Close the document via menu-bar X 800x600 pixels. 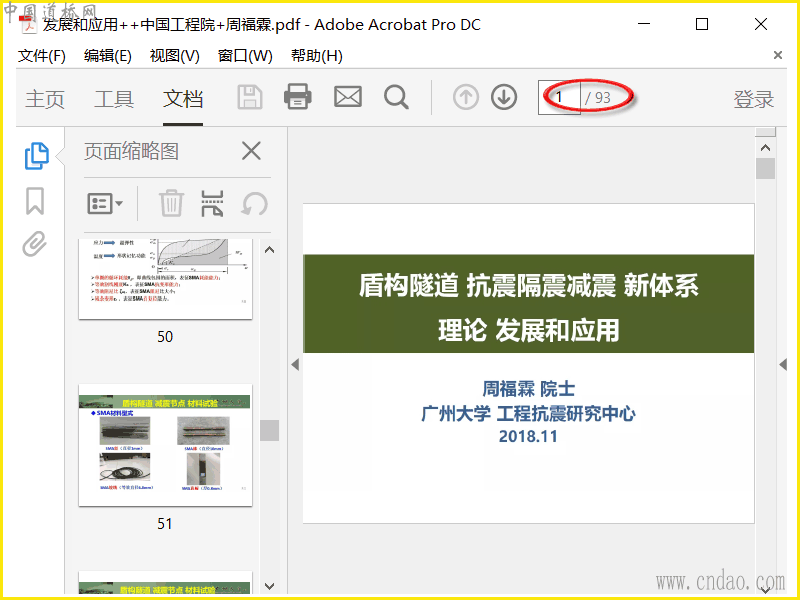pos(778,55)
